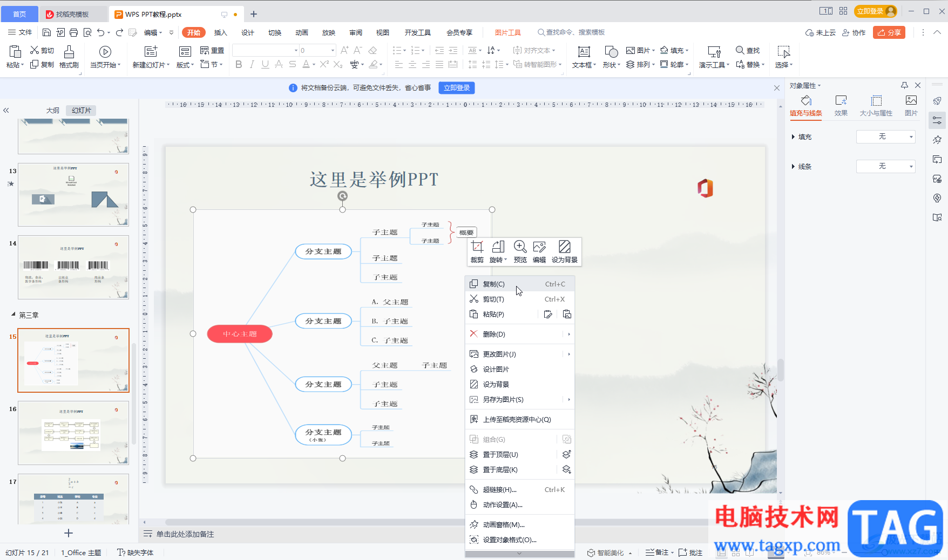
Task: Click the Redo arrow icon
Action: (x=119, y=32)
